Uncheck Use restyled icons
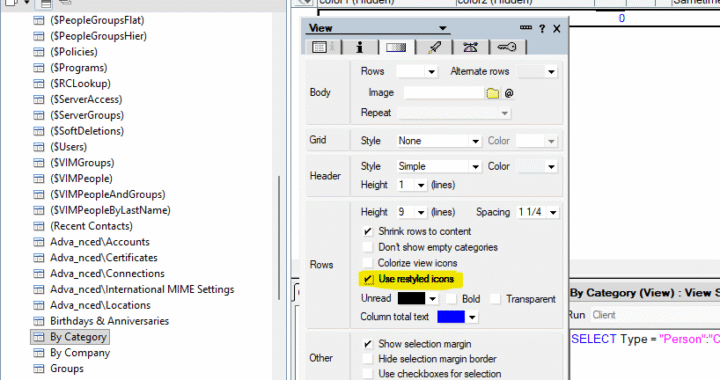Image resolution: width=720 pixels, height=380 pixels. pyautogui.click(x=368, y=279)
